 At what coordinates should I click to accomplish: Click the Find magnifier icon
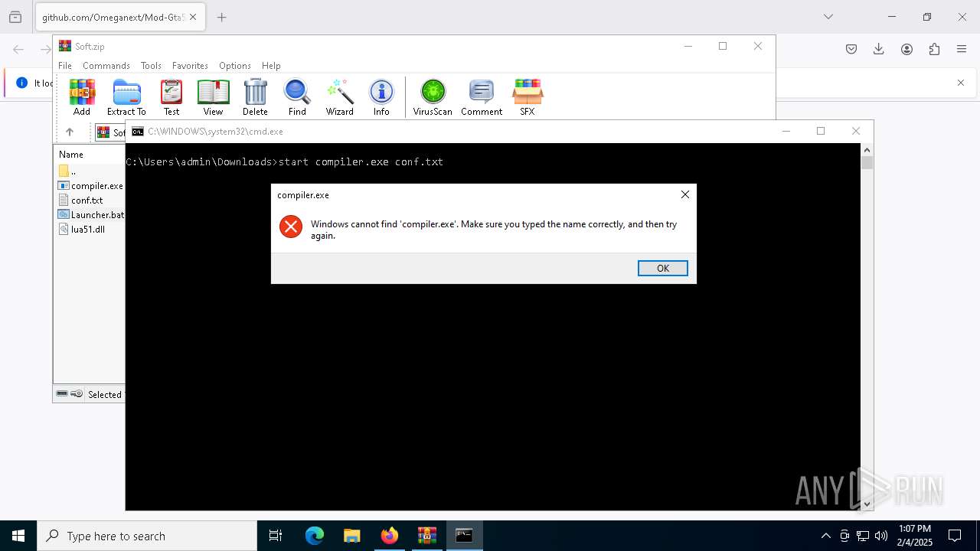[x=297, y=97]
